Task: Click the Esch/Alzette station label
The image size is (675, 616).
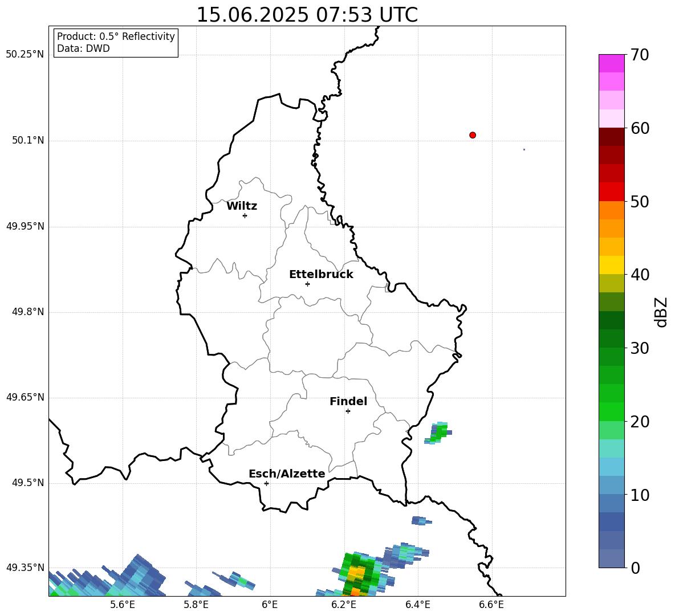Action: coord(287,474)
